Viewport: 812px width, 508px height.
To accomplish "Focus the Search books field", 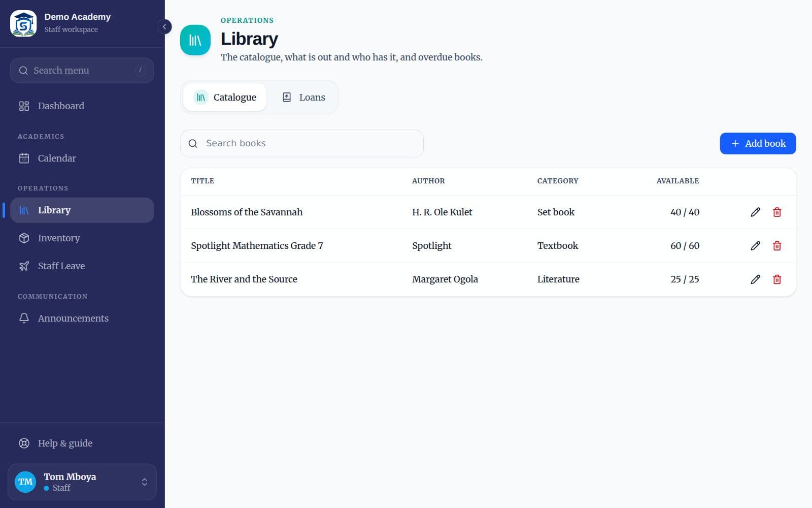I will click(302, 143).
